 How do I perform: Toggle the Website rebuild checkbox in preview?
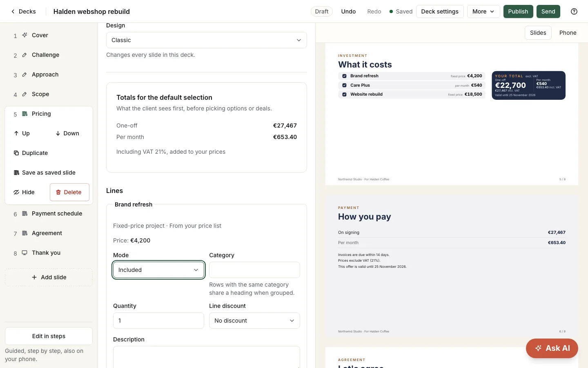[344, 94]
